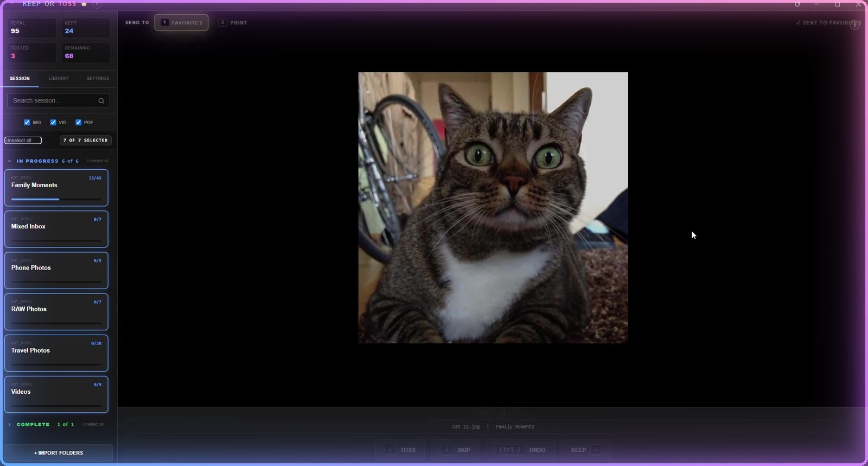Open the Settings tab
This screenshot has height=466, width=868.
[x=98, y=79]
